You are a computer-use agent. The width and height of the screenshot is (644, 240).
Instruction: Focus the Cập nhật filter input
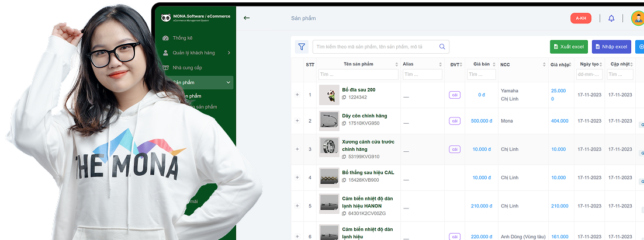620,74
